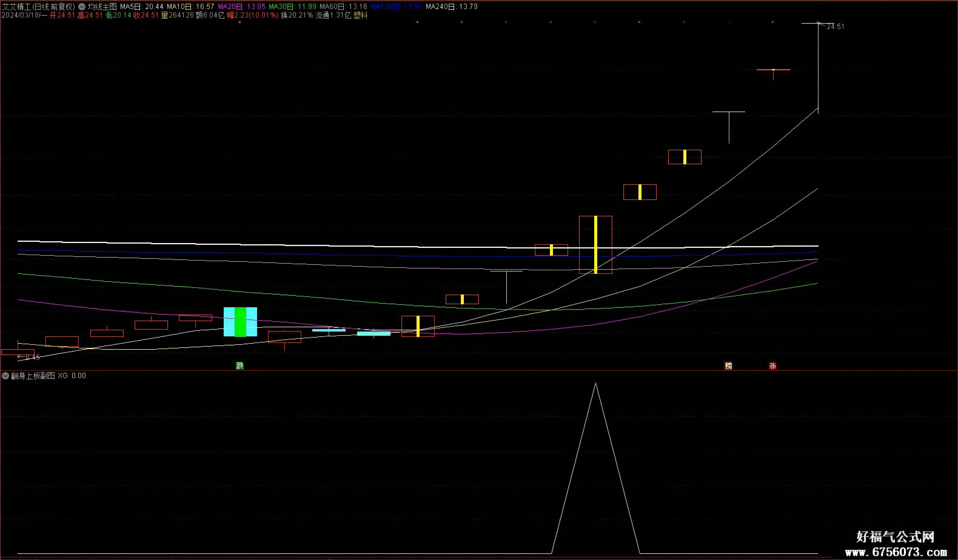Click the green 跌 marker icon

240,365
